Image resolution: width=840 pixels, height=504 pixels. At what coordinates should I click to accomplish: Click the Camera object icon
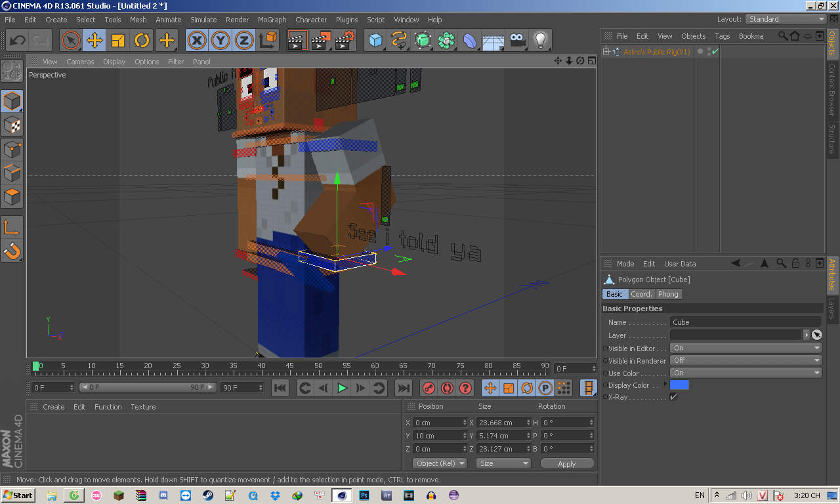click(517, 41)
